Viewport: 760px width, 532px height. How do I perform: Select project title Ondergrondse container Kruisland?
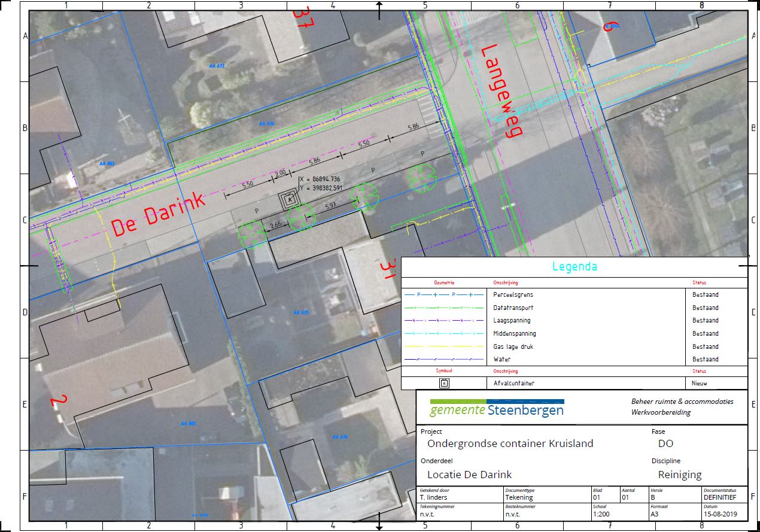click(x=510, y=444)
